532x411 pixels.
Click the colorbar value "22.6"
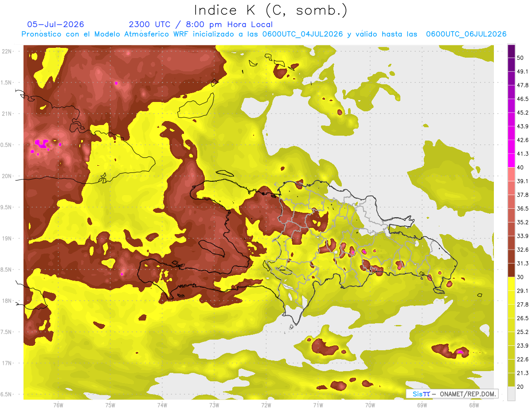tap(523, 359)
